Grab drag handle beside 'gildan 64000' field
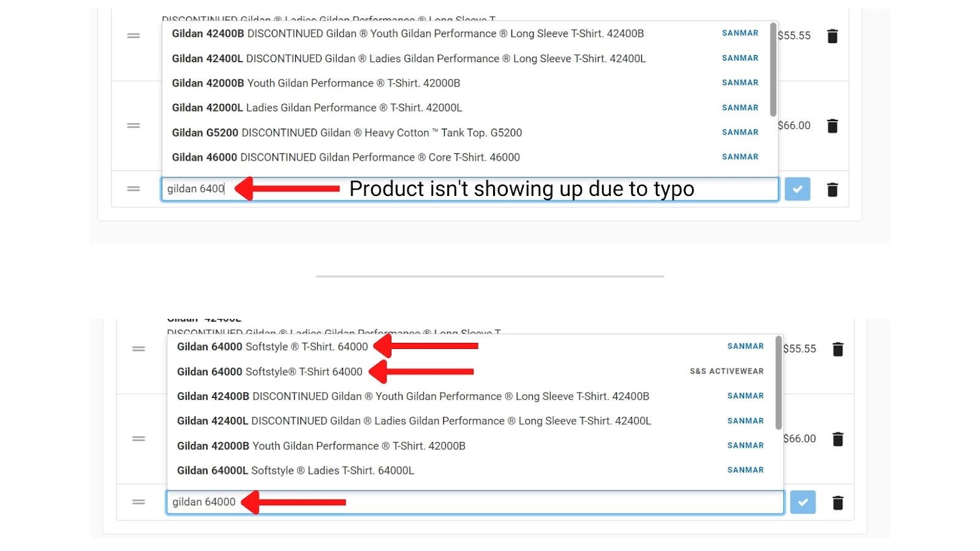This screenshot has width=980, height=551. tap(139, 502)
